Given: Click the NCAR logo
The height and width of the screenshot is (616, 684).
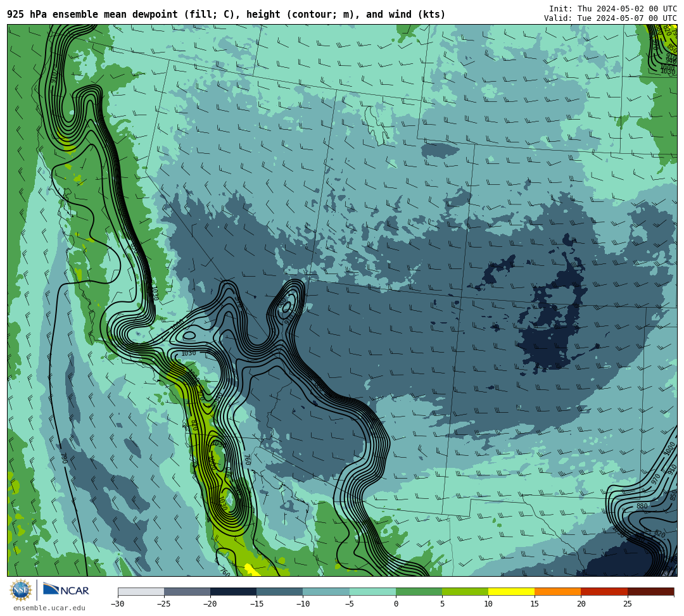Looking at the screenshot, I should point(66,590).
